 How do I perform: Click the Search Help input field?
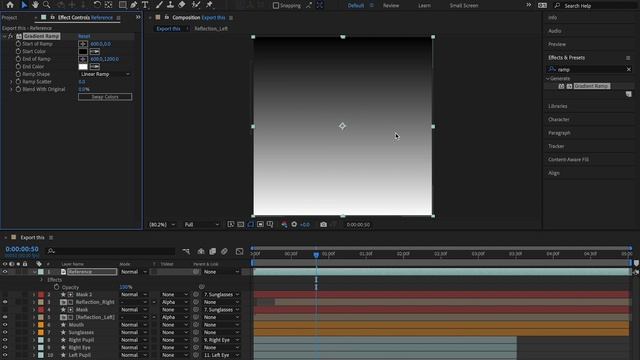(x=597, y=5)
